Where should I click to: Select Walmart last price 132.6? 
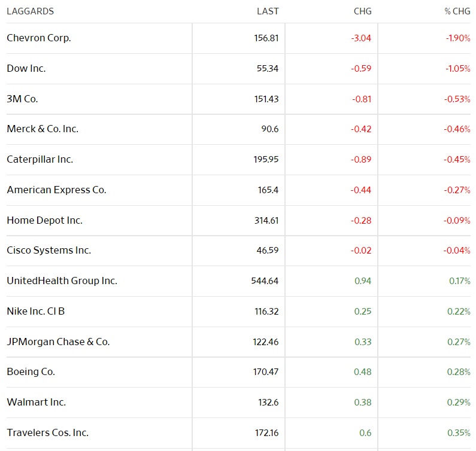[x=268, y=403]
